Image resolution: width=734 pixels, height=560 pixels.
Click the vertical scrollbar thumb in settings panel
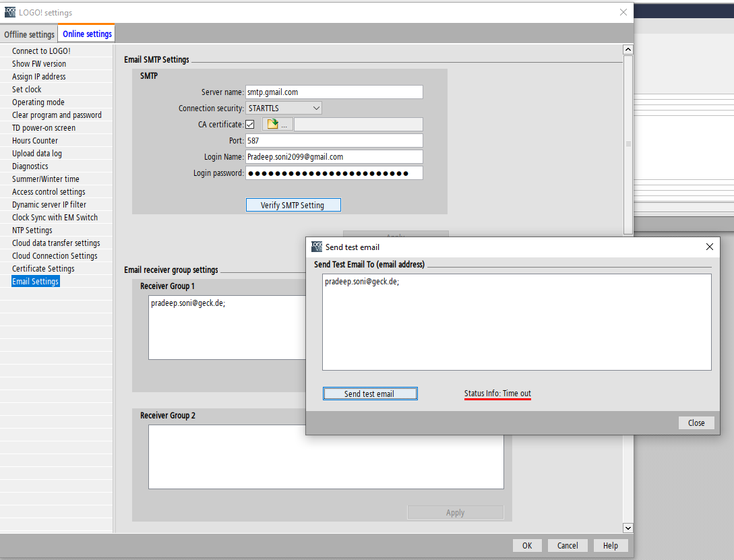tap(628, 144)
